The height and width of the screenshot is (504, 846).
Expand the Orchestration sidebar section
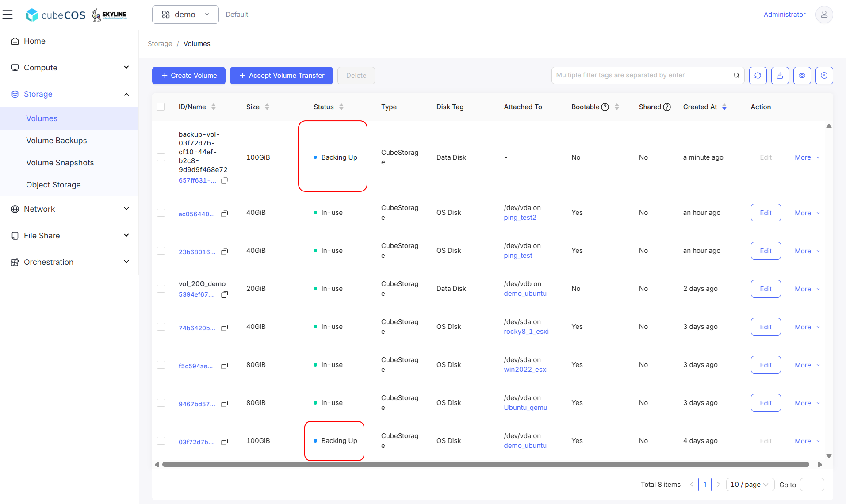click(69, 262)
